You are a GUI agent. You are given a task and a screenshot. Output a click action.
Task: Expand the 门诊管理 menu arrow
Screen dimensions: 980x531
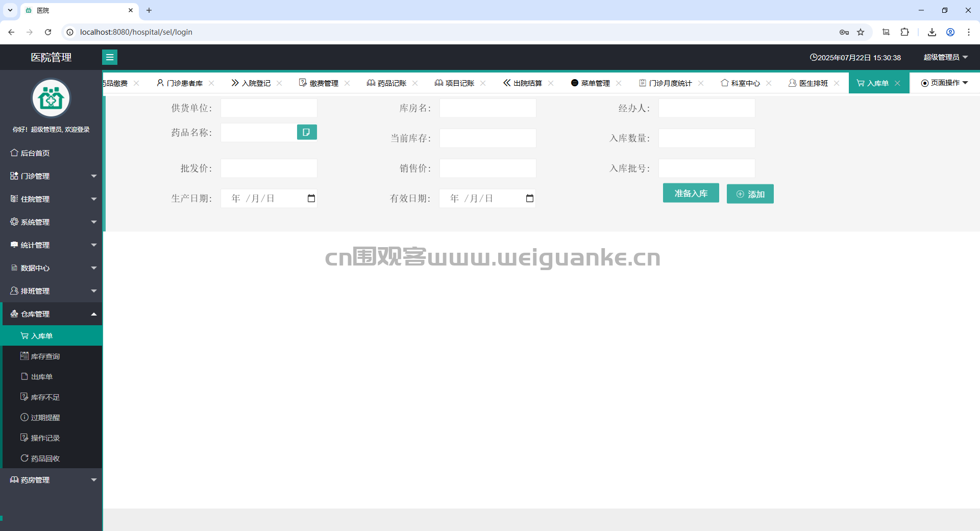94,176
